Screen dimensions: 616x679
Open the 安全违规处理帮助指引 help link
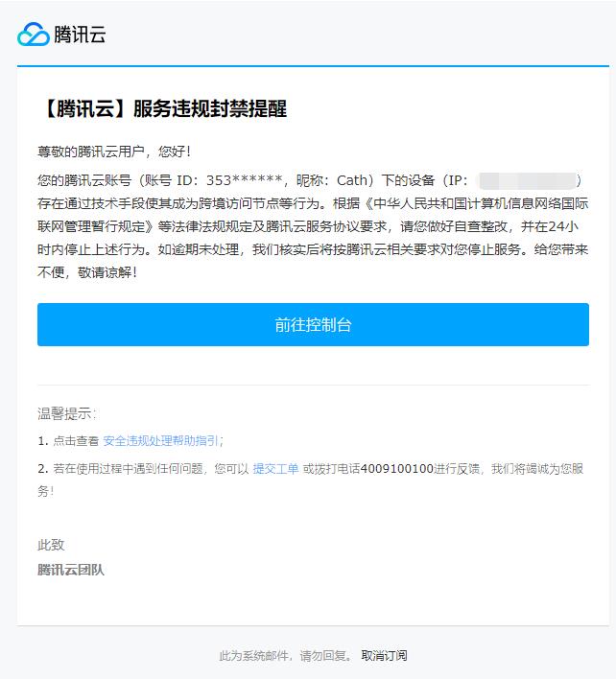160,441
